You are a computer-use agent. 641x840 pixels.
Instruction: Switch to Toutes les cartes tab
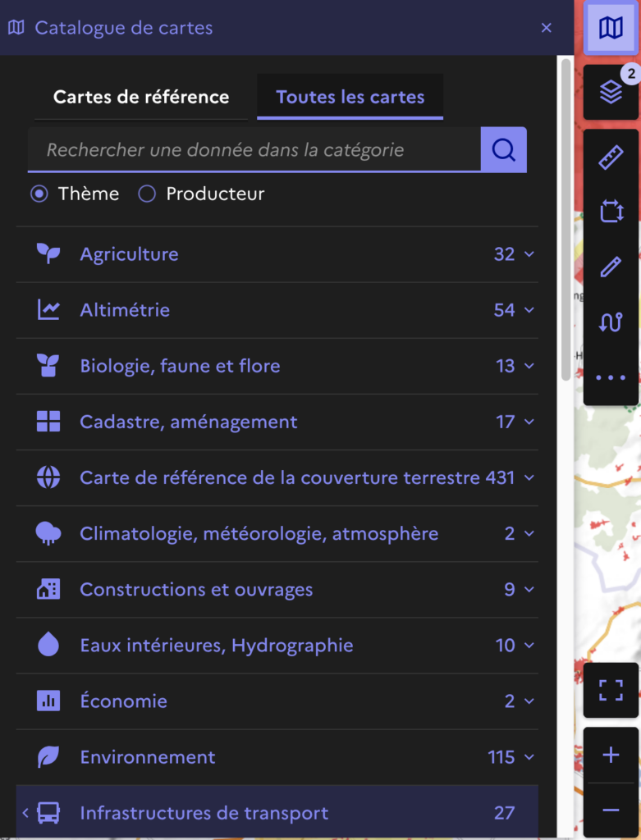pos(350,97)
